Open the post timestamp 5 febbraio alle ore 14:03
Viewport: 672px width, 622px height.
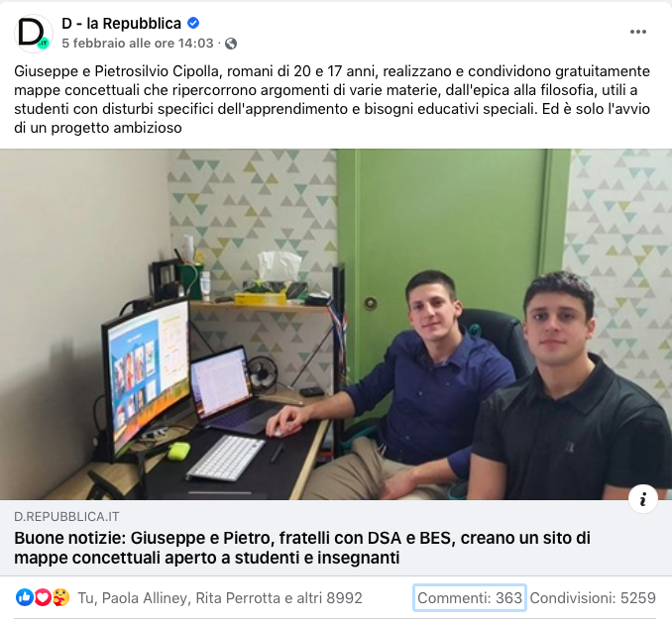click(137, 44)
